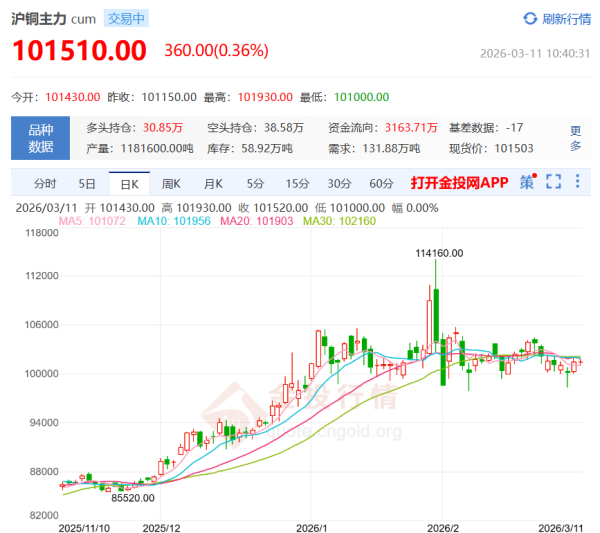Click the 品种数据 blue button
600x533 pixels.
tap(41, 138)
